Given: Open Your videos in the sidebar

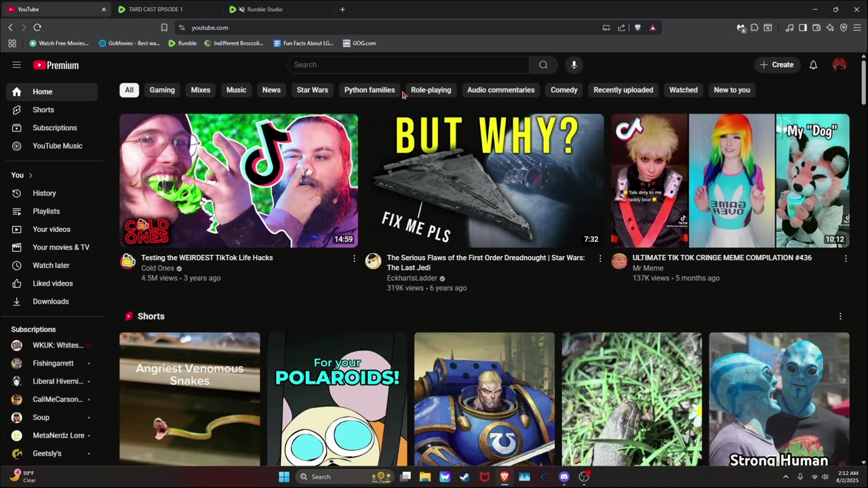Looking at the screenshot, I should point(52,229).
